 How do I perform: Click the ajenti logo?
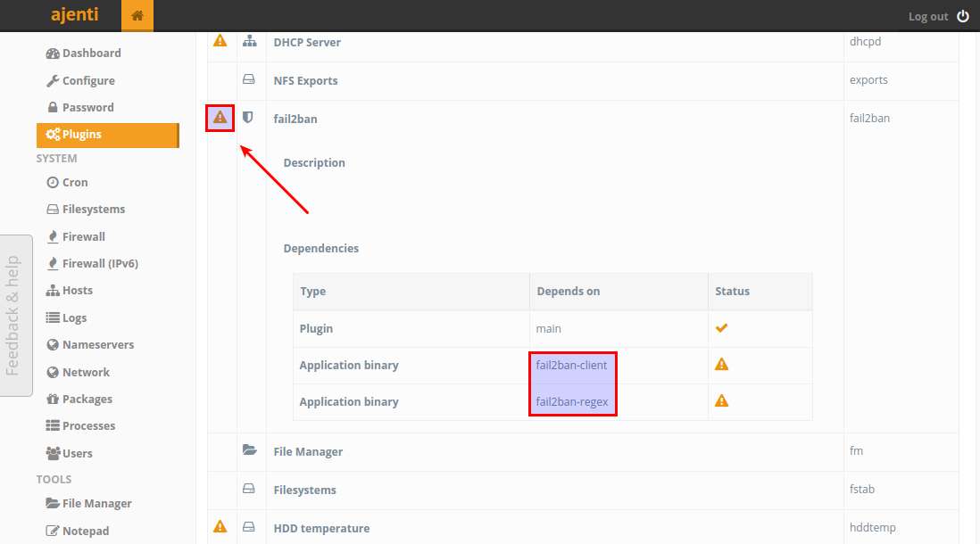[74, 14]
